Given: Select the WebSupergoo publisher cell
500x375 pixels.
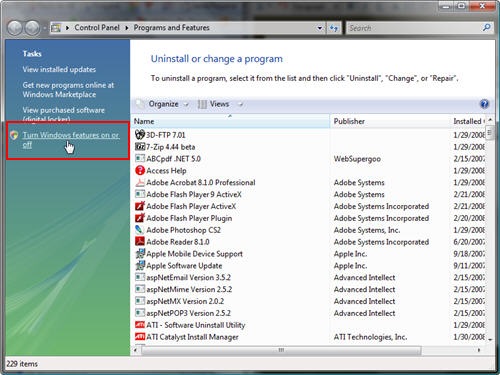Looking at the screenshot, I should [x=357, y=159].
